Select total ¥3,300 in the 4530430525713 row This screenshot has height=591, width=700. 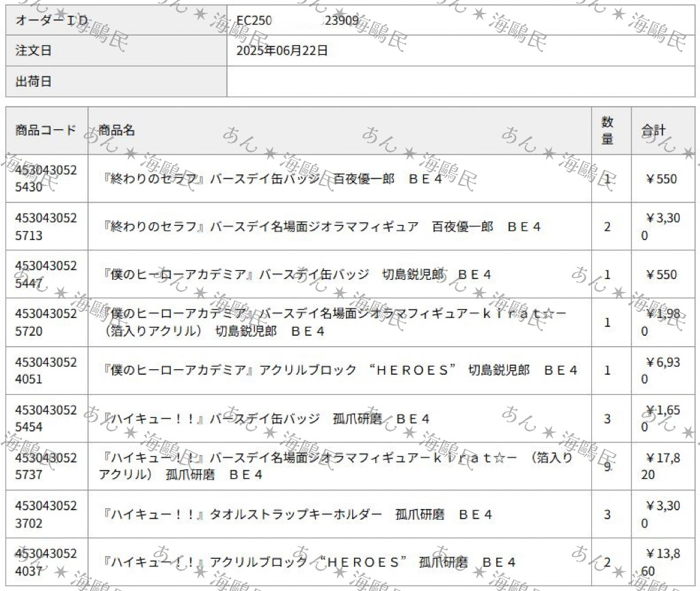661,226
